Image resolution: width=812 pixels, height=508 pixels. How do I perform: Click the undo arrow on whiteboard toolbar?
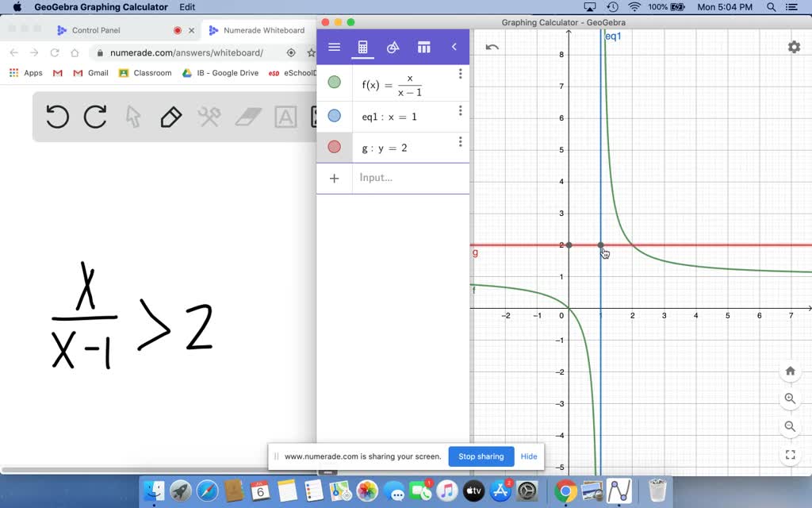point(57,117)
